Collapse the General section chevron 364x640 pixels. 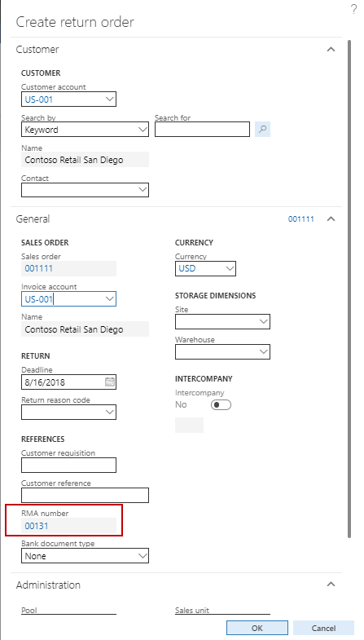point(331,218)
